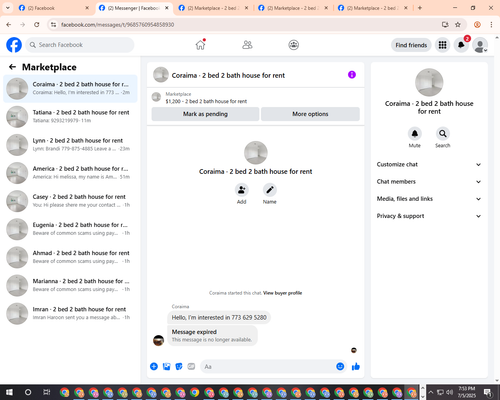The height and width of the screenshot is (400, 500).
Task: Open Tatiana's conversation in the list
Action: pos(70,116)
